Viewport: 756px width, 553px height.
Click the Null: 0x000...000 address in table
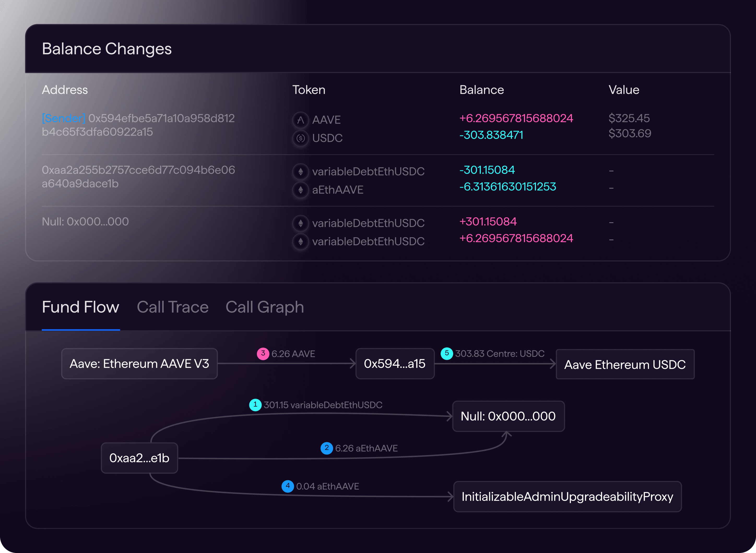point(85,222)
